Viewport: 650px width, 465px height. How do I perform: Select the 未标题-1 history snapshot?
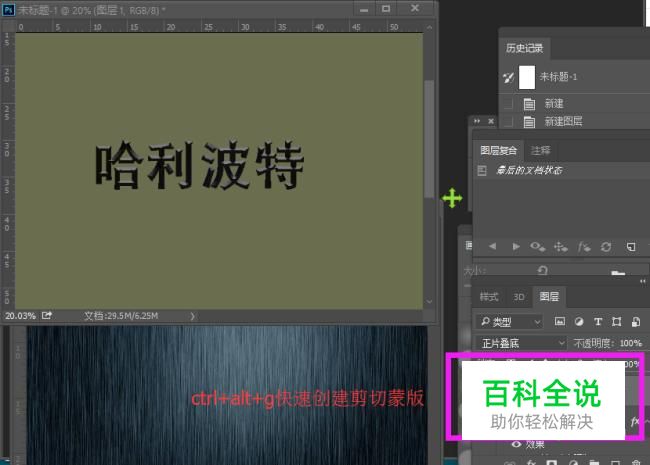[575, 77]
